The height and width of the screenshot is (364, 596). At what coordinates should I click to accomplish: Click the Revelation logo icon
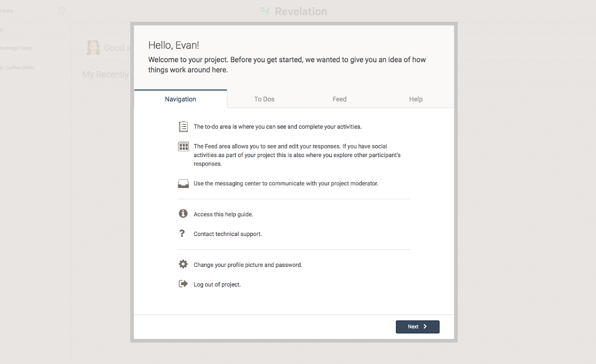click(x=265, y=11)
